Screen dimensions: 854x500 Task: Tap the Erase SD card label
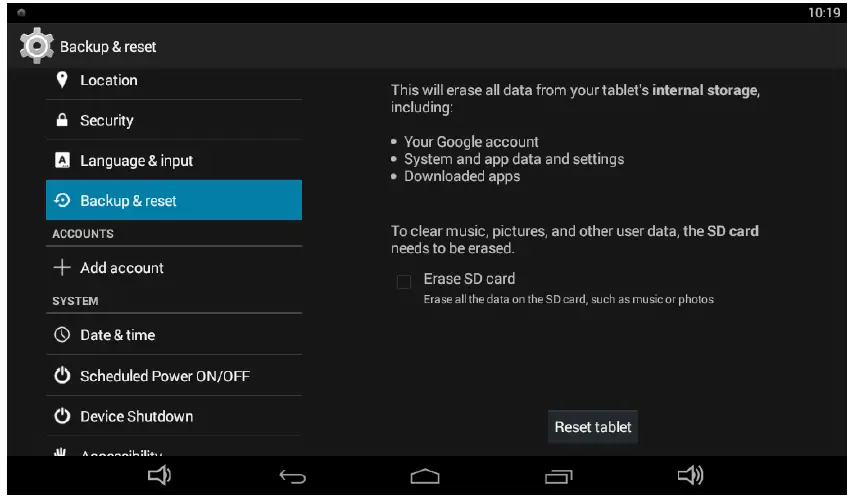tap(469, 279)
